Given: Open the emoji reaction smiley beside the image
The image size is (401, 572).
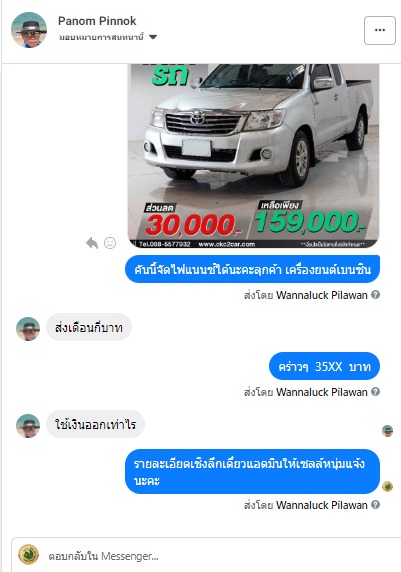Looking at the screenshot, I should coord(110,243).
